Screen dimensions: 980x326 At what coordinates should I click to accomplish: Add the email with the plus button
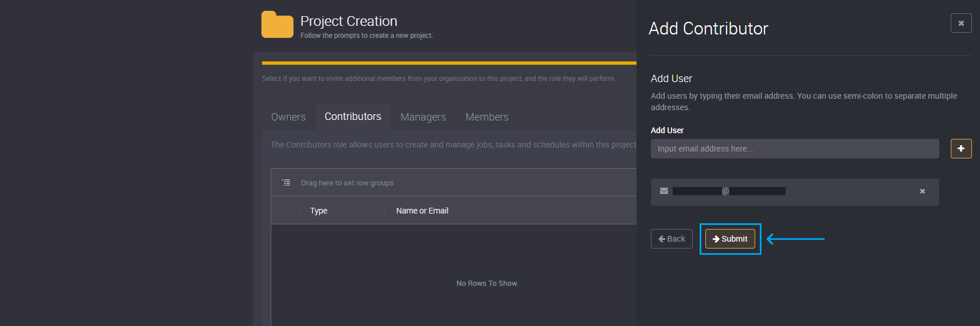coord(961,149)
